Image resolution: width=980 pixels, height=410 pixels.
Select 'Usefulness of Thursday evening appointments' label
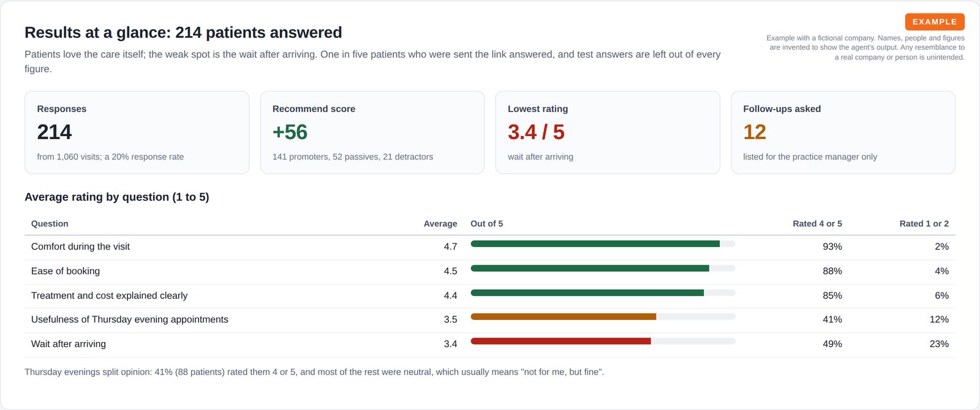click(130, 319)
